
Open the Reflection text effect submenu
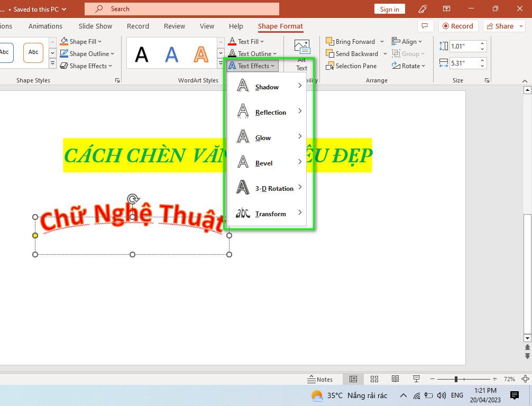tap(267, 112)
